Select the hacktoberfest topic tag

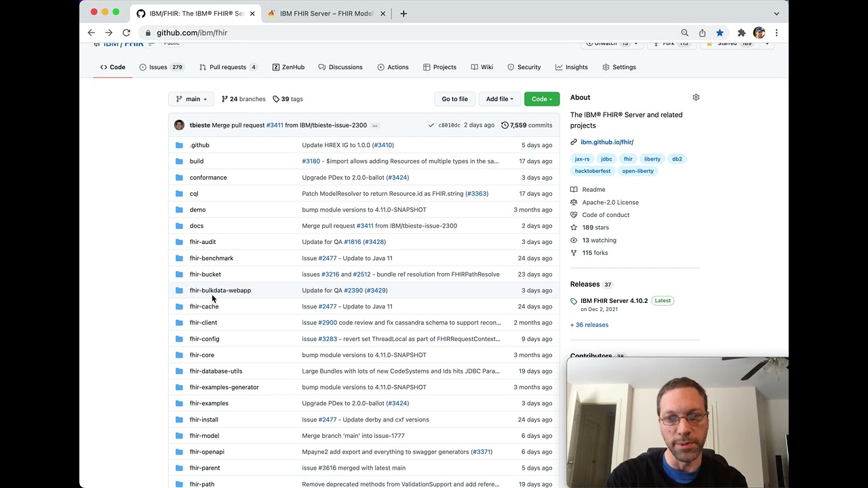tap(593, 171)
